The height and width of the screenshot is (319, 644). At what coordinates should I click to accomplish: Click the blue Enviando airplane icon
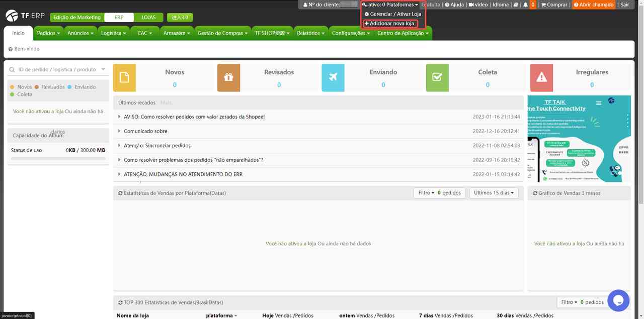tap(333, 78)
